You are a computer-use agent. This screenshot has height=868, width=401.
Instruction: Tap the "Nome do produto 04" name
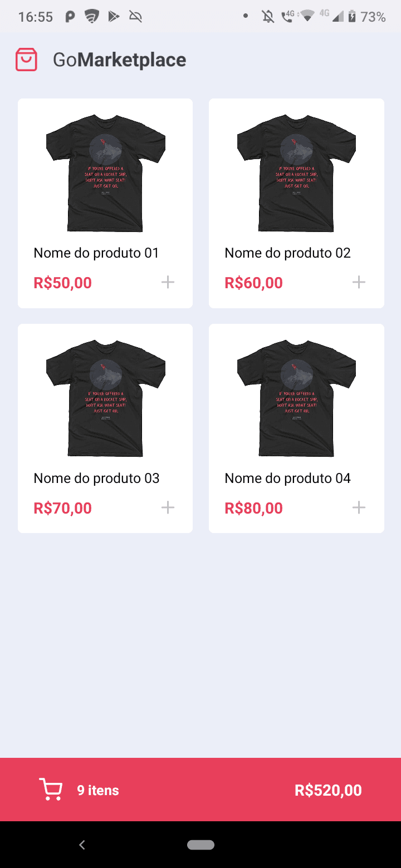tap(287, 479)
